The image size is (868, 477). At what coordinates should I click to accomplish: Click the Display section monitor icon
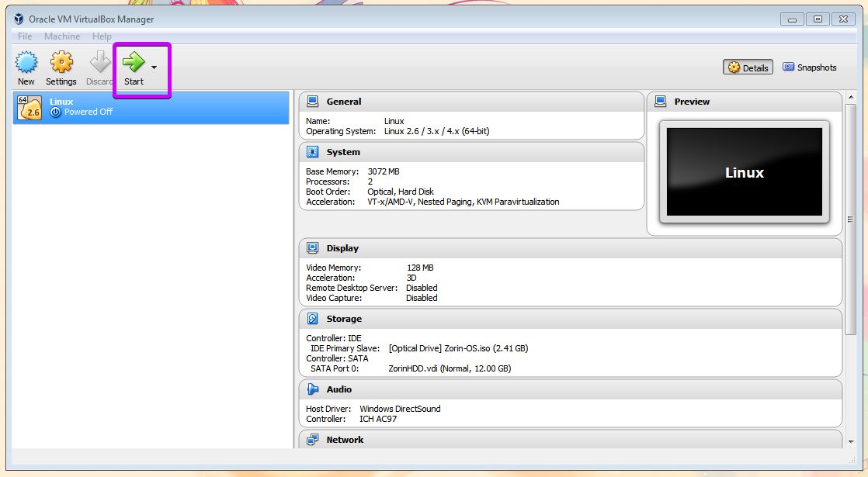[313, 247]
